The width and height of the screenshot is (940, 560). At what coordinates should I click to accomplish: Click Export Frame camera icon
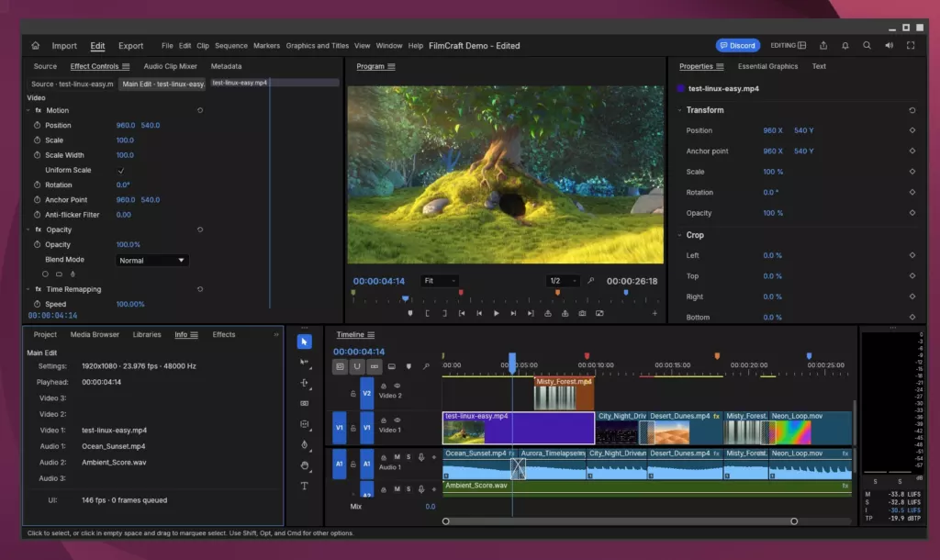(x=582, y=313)
